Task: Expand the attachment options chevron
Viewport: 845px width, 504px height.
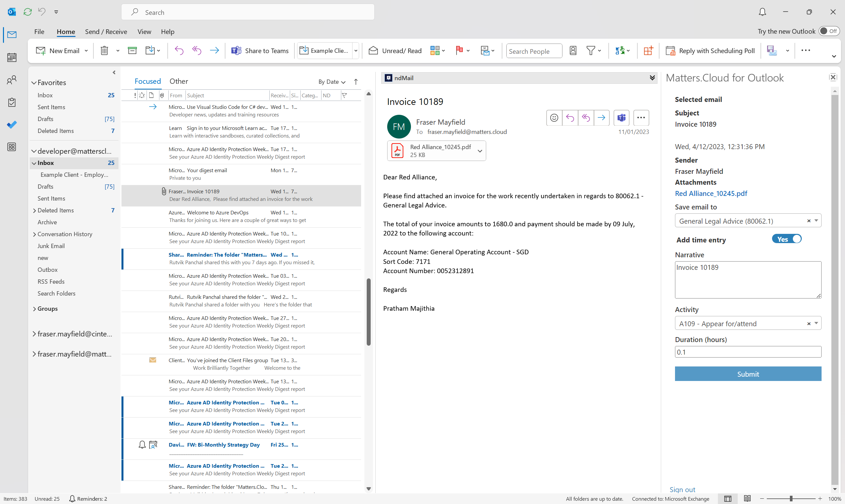Action: (x=480, y=151)
